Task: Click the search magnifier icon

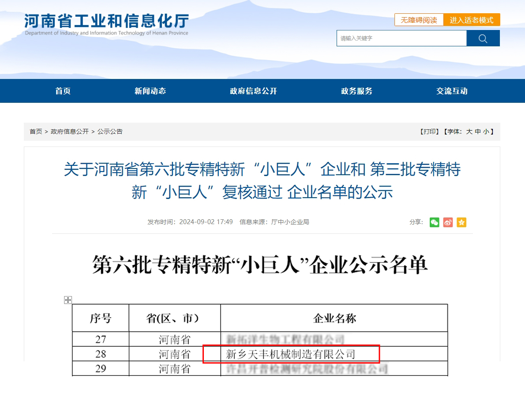Action: (483, 38)
